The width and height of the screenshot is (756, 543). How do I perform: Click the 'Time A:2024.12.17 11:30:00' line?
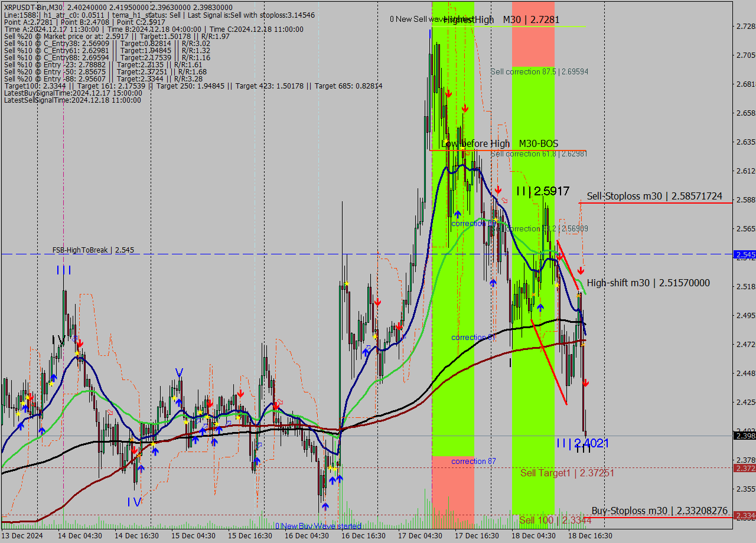(x=154, y=29)
